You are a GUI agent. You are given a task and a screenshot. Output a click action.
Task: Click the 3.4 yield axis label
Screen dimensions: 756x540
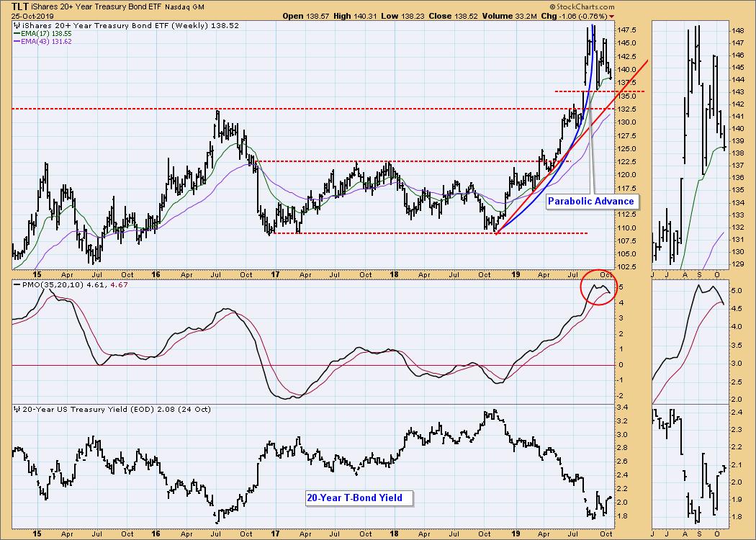(623, 408)
